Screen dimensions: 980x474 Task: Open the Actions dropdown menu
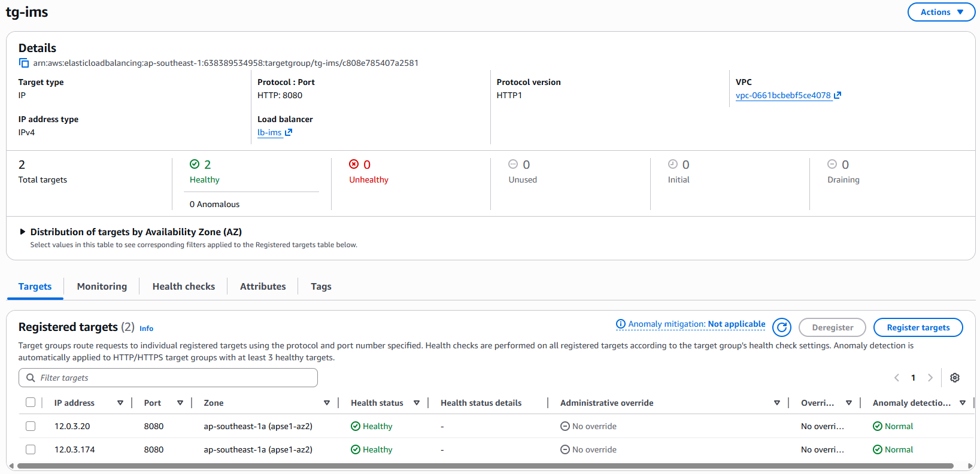click(x=941, y=12)
